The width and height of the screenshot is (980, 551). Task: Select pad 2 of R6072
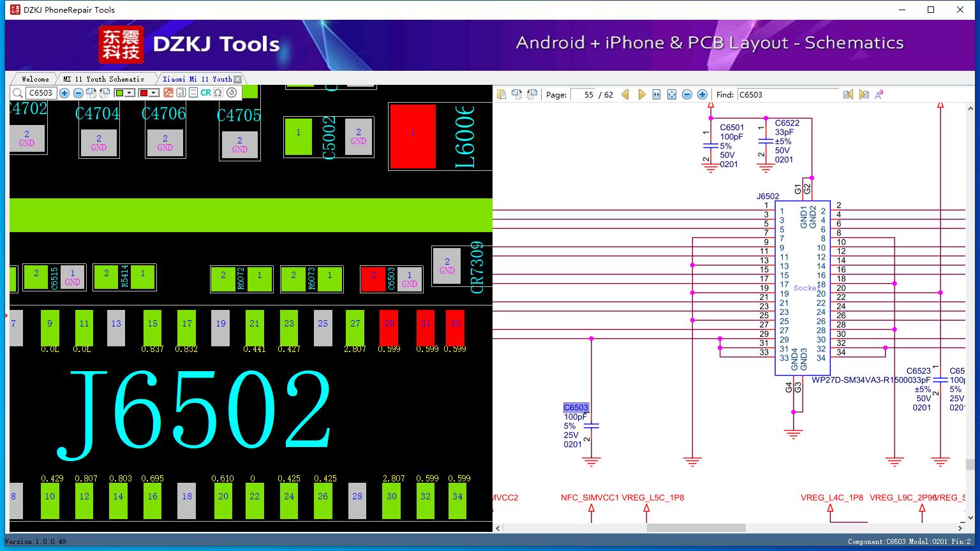(223, 279)
